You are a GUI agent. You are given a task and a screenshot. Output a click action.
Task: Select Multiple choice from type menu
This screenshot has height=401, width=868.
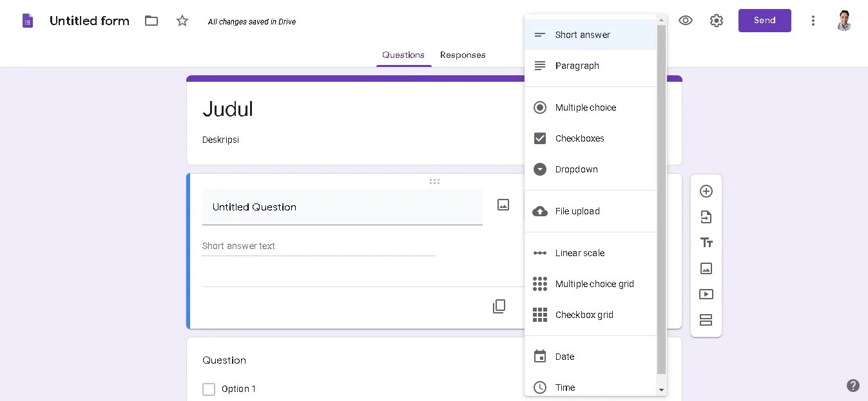(585, 107)
